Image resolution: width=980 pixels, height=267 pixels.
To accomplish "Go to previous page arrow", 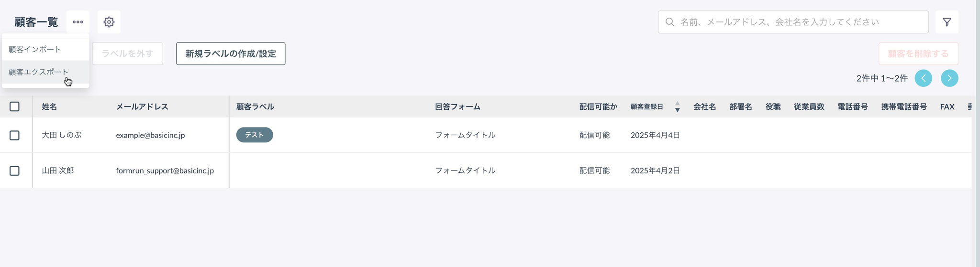I will click(x=923, y=78).
